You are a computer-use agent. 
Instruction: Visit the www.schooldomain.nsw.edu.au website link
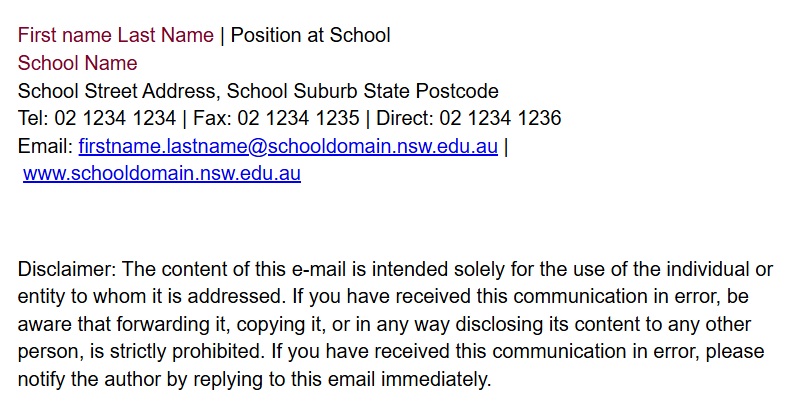point(162,174)
